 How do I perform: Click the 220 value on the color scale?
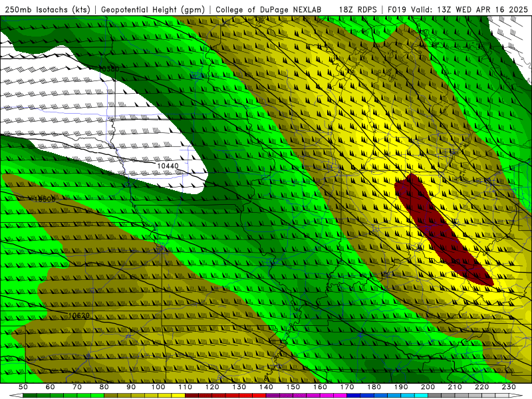481,387
